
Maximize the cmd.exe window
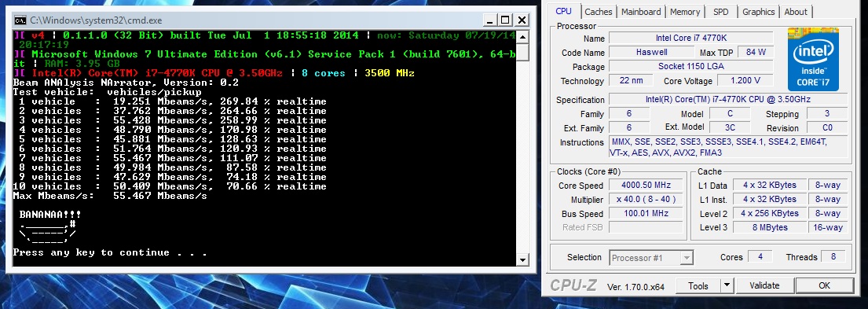[x=505, y=20]
